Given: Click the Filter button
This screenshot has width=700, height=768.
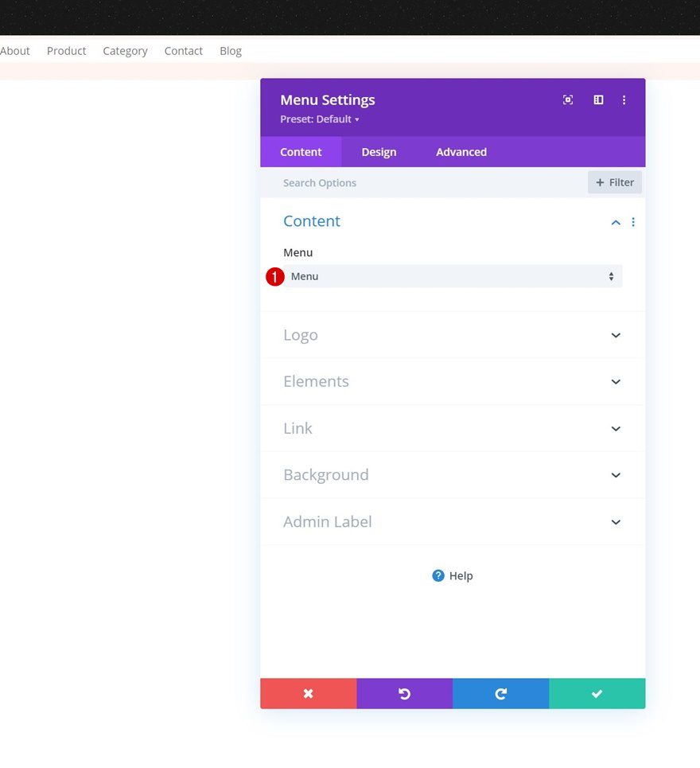Looking at the screenshot, I should coord(614,182).
